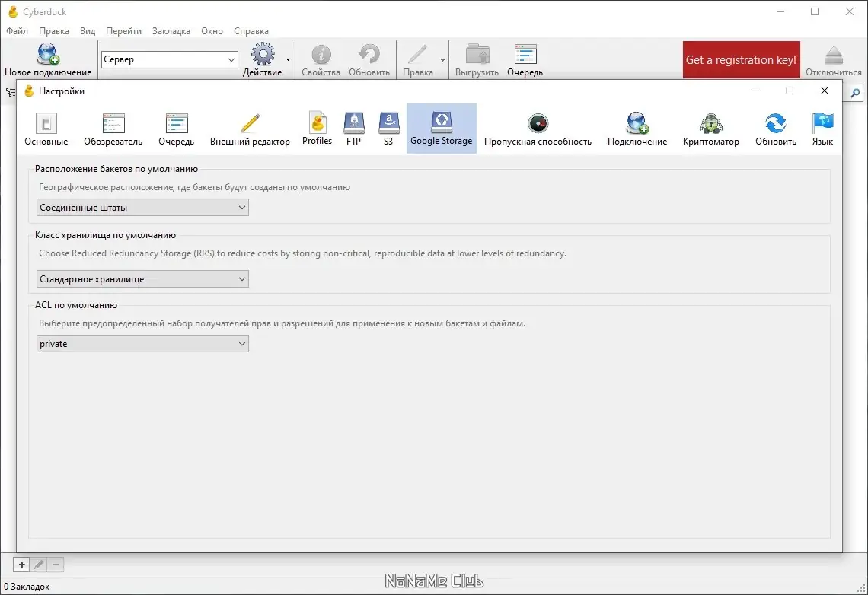Open the S3 settings tab
The height and width of the screenshot is (595, 868).
[x=388, y=129]
